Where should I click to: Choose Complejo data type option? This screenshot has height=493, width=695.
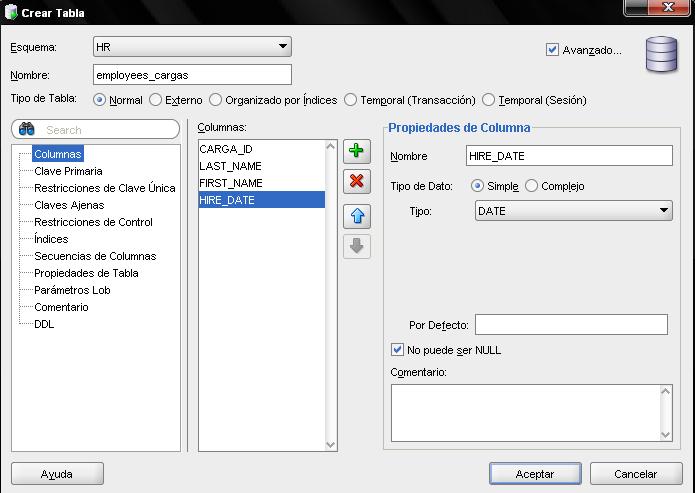tap(531, 186)
